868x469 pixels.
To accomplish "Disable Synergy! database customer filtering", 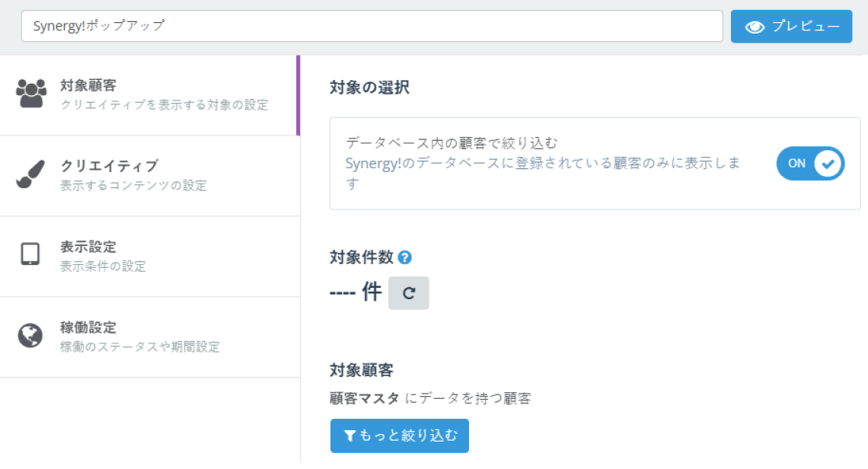I will pos(810,163).
